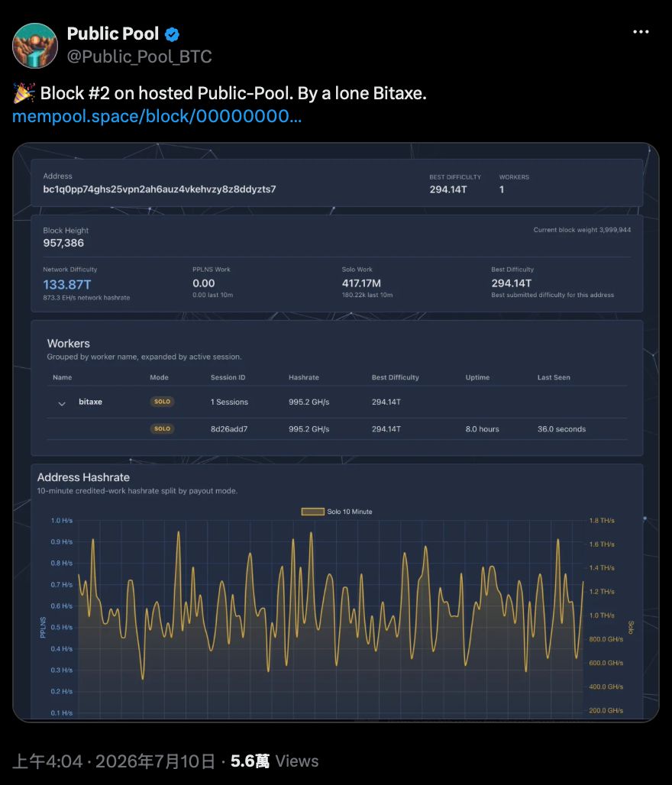
Task: Click the '8.0 hours' uptime cell
Action: click(x=482, y=429)
